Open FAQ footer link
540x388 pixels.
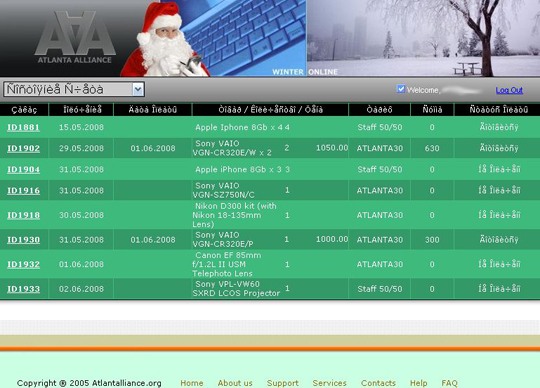pyautogui.click(x=449, y=383)
